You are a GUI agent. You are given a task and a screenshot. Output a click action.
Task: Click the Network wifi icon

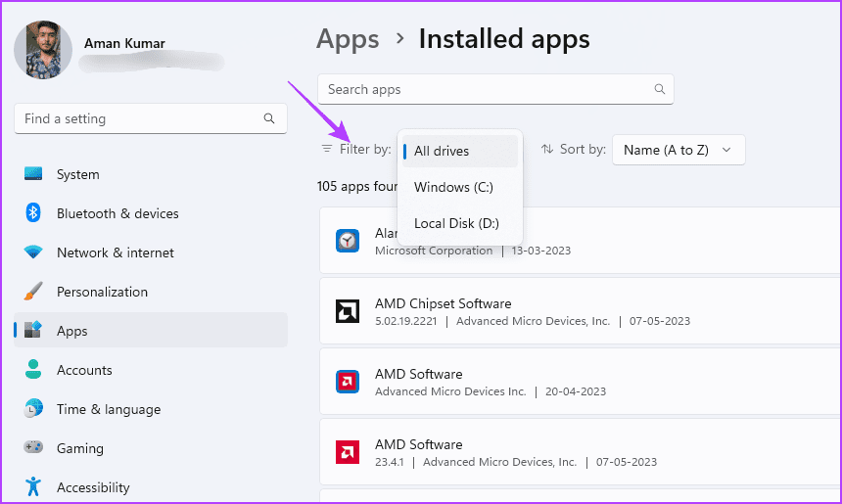click(x=33, y=252)
